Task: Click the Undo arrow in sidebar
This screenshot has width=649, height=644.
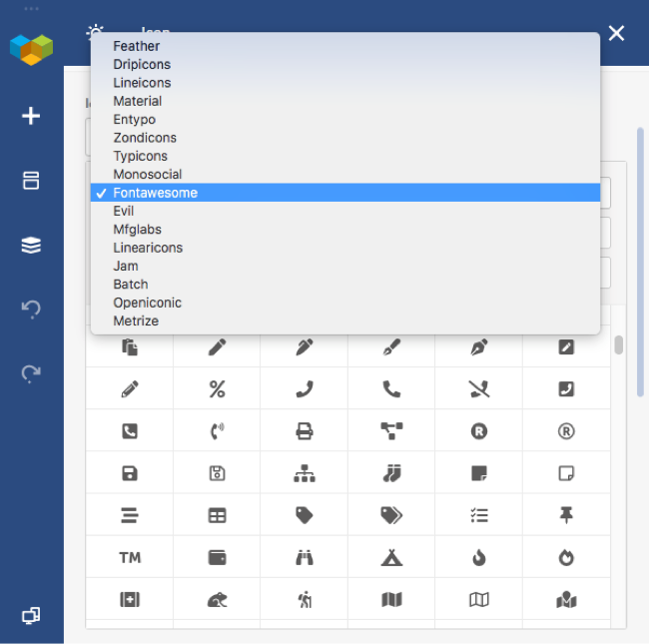Action: (31, 310)
